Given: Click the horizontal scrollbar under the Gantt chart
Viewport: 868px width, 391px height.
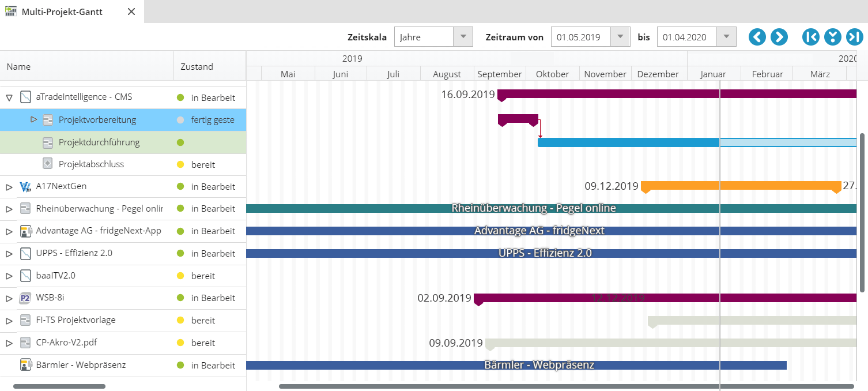Looking at the screenshot, I should 566,386.
